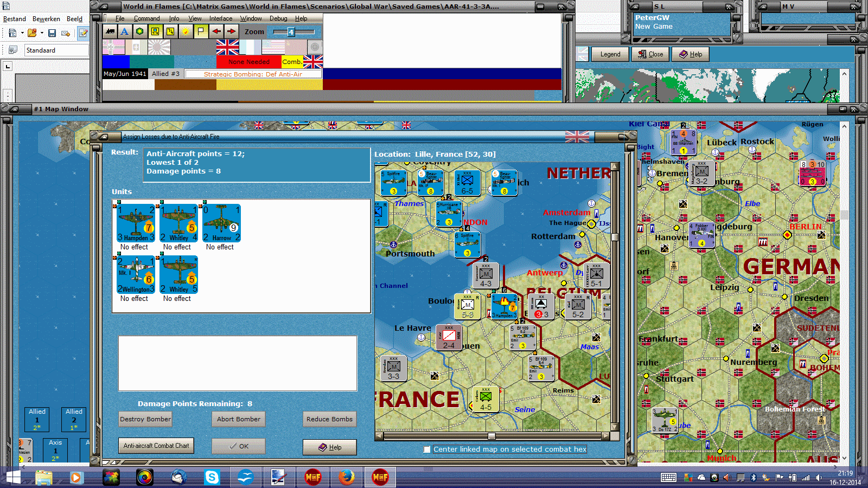Select the Japanese rising sun flag
Screen dimensions: 868x488
159,47
